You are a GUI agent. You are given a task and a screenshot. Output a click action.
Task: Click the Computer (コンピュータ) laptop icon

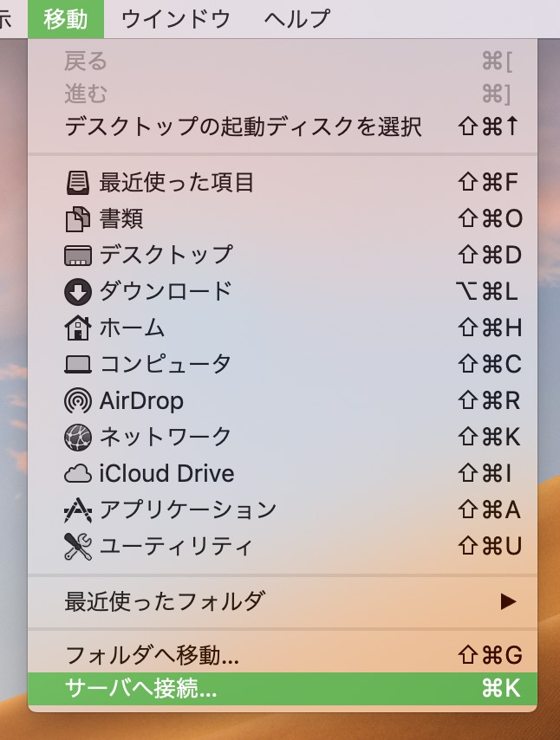77,365
